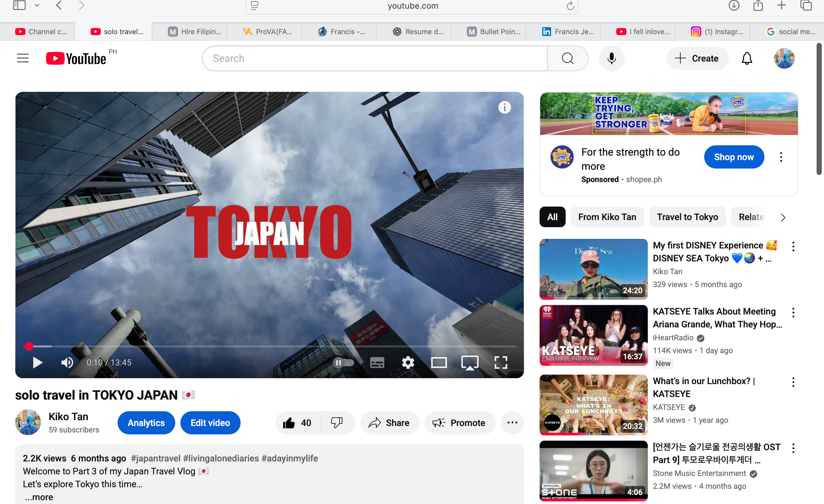Open the notifications bell
This screenshot has width=824, height=504.
[x=746, y=59]
